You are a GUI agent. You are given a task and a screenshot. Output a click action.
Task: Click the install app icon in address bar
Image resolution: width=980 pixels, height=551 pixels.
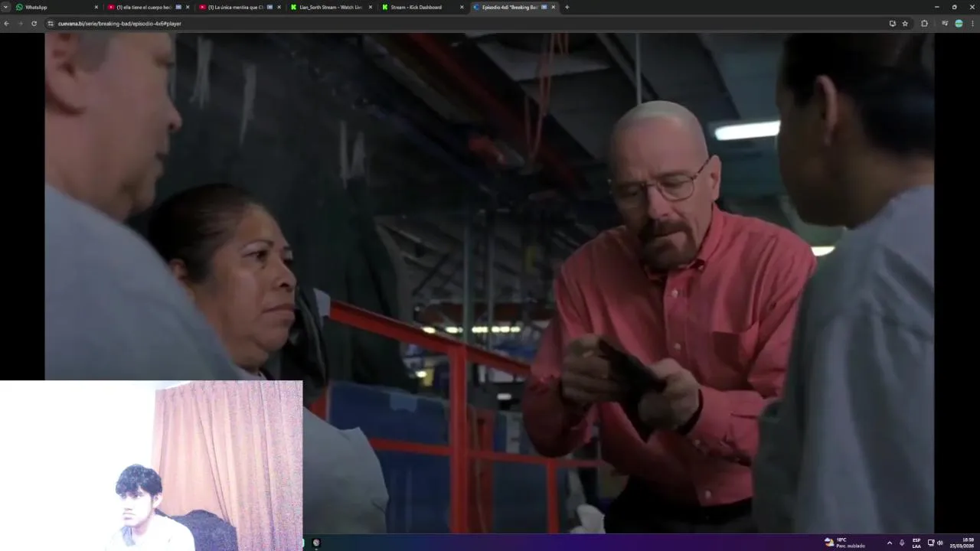tap(892, 24)
